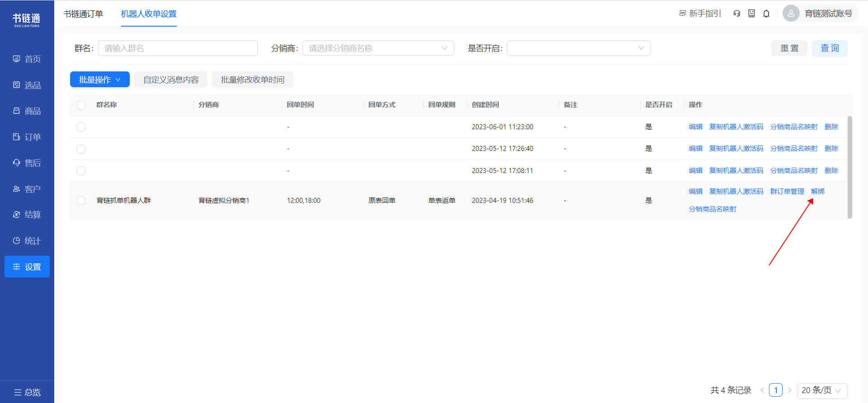The height and width of the screenshot is (403, 868).
Task: Open 客户 in the sidebar
Action: pyautogui.click(x=27, y=189)
